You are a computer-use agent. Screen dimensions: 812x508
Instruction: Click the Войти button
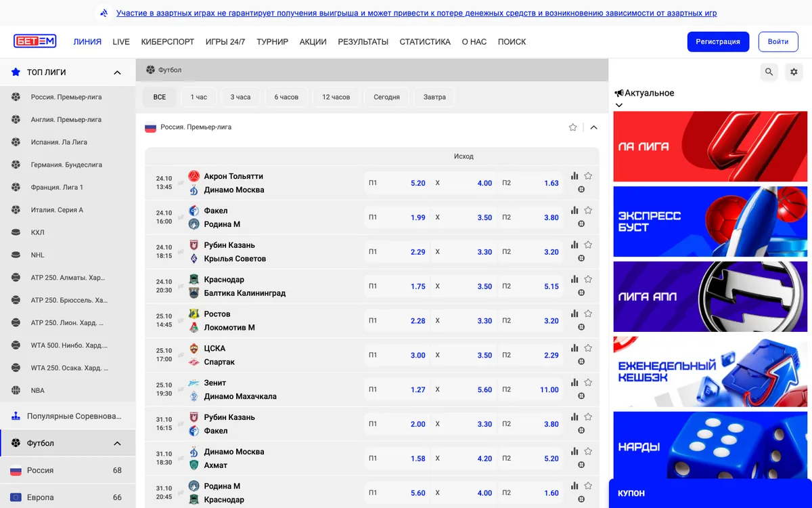pos(778,41)
